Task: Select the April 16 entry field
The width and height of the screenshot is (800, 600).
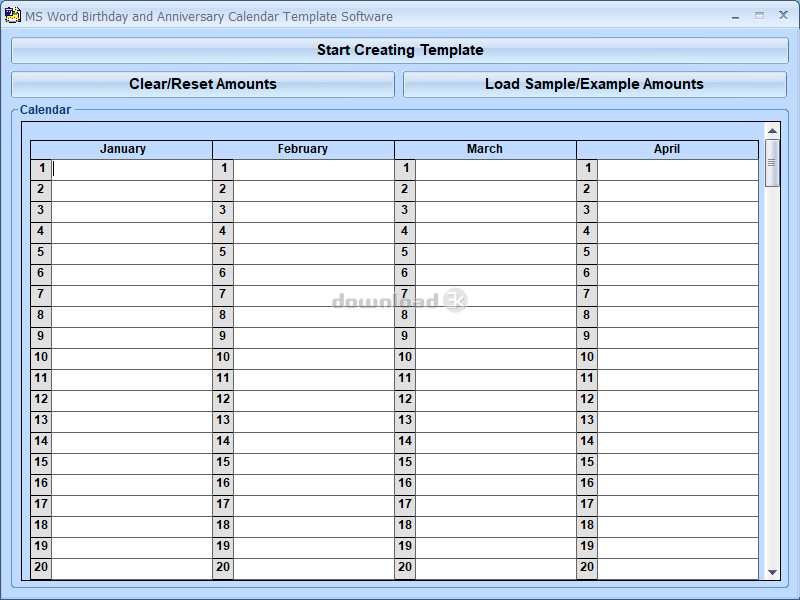Action: (x=678, y=485)
